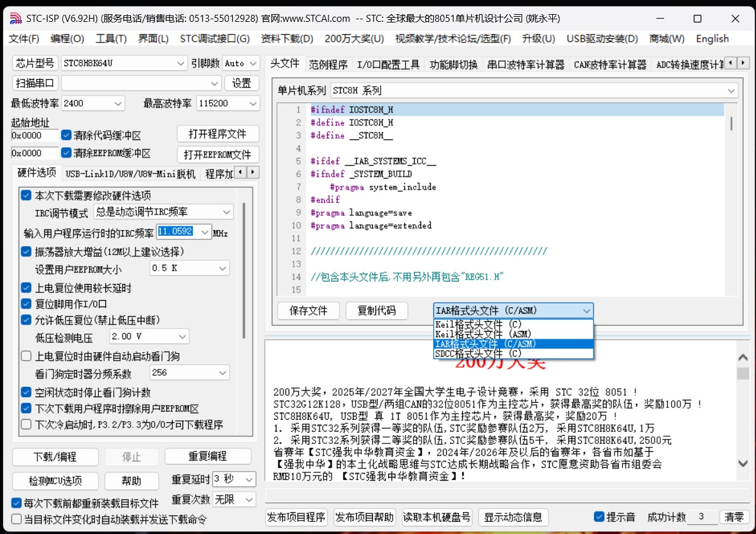Click message area scrollbar thumb
This screenshot has height=534, width=756.
click(x=743, y=373)
